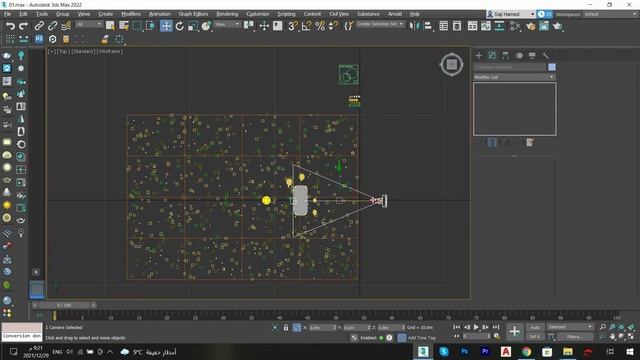This screenshot has width=640, height=360.
Task: Click the Zoom Extents All icon
Action: pyautogui.click(x=631, y=327)
